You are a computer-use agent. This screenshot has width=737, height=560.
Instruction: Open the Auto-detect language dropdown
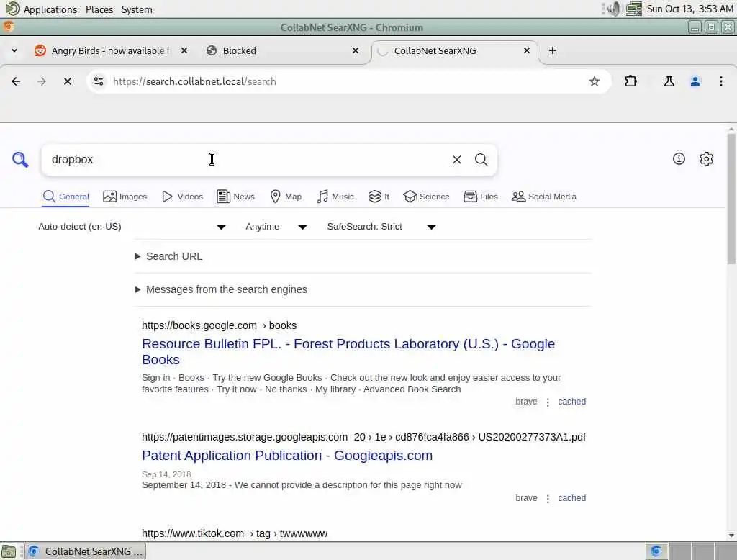pos(132,227)
